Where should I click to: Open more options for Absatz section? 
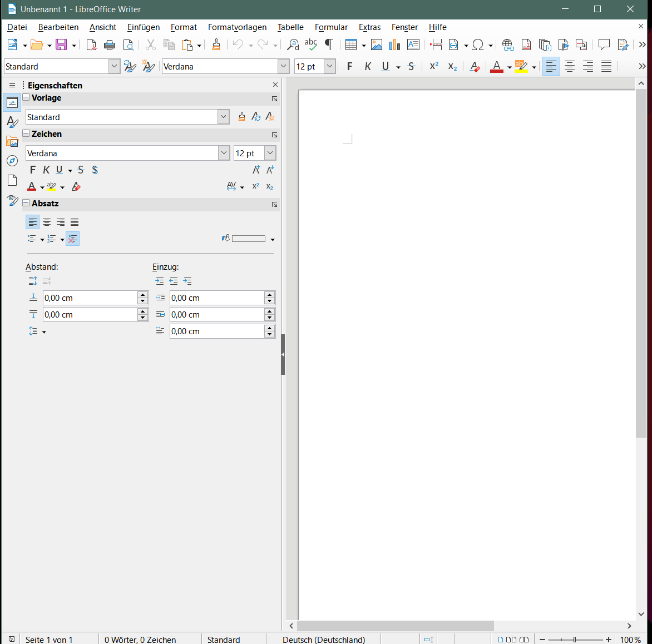pyautogui.click(x=274, y=205)
